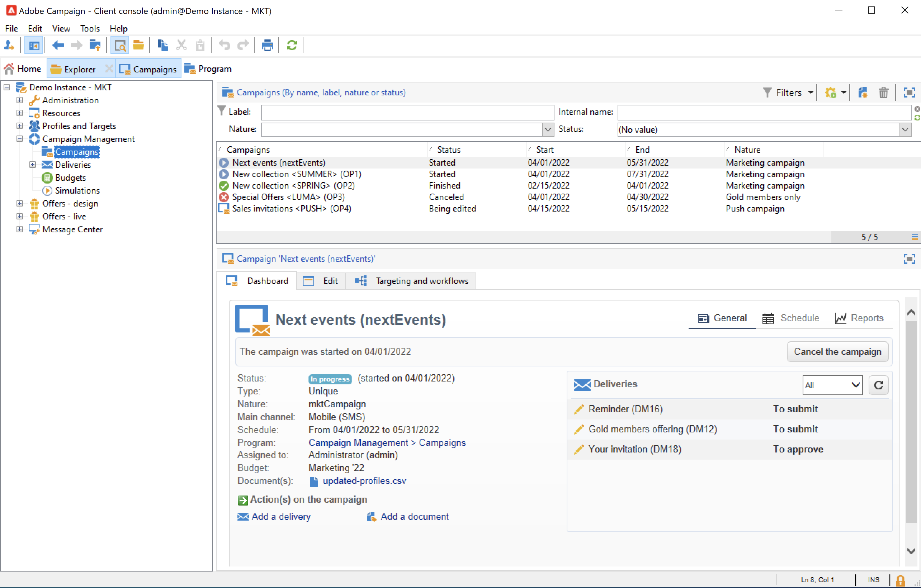The width and height of the screenshot is (921, 588).
Task: Click the Refresh icon in main toolbar
Action: click(292, 46)
